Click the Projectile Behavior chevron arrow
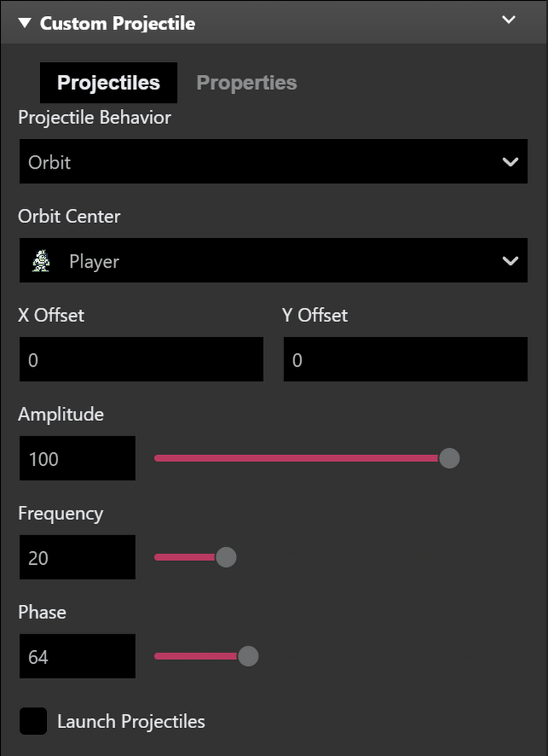The image size is (548, 756). click(x=512, y=161)
